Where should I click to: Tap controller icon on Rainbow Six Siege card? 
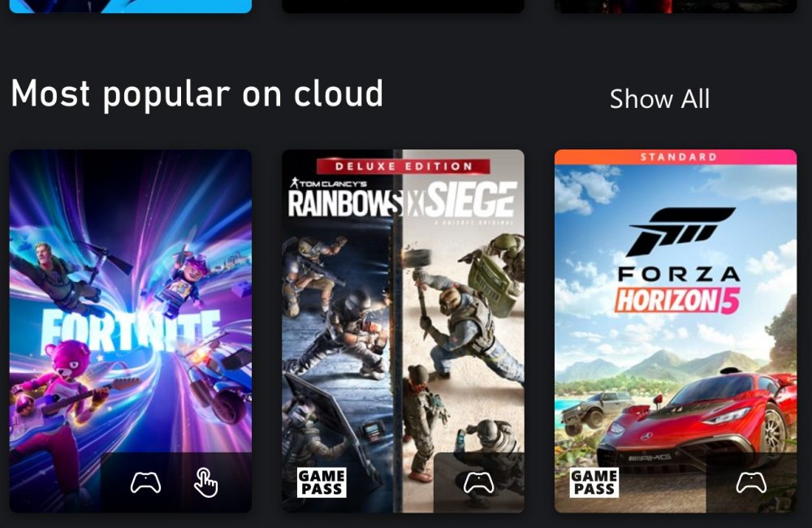[478, 483]
